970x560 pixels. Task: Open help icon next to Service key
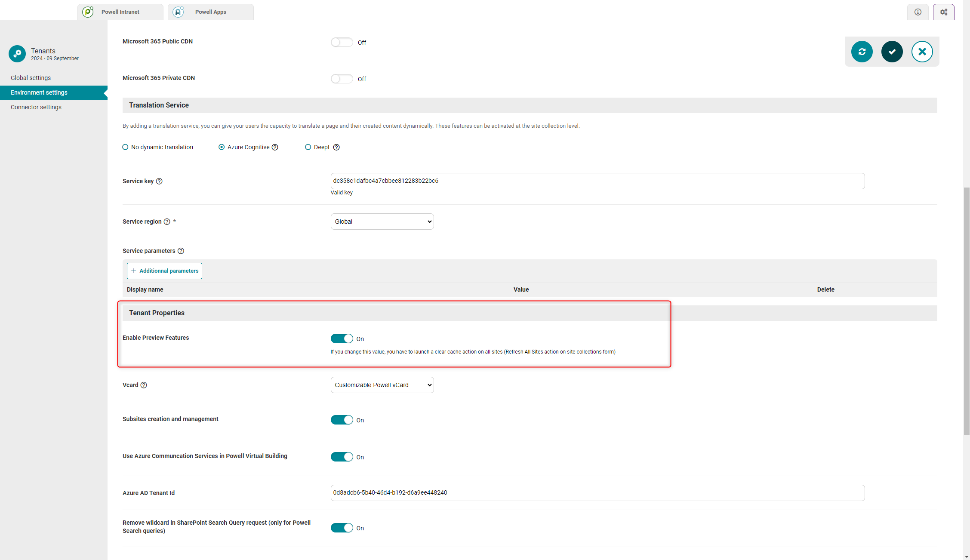point(159,181)
